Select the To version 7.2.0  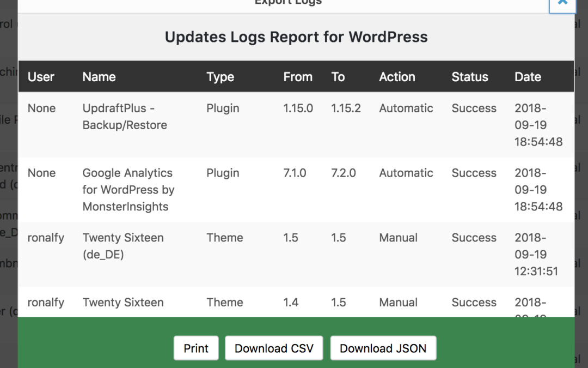[x=344, y=173]
